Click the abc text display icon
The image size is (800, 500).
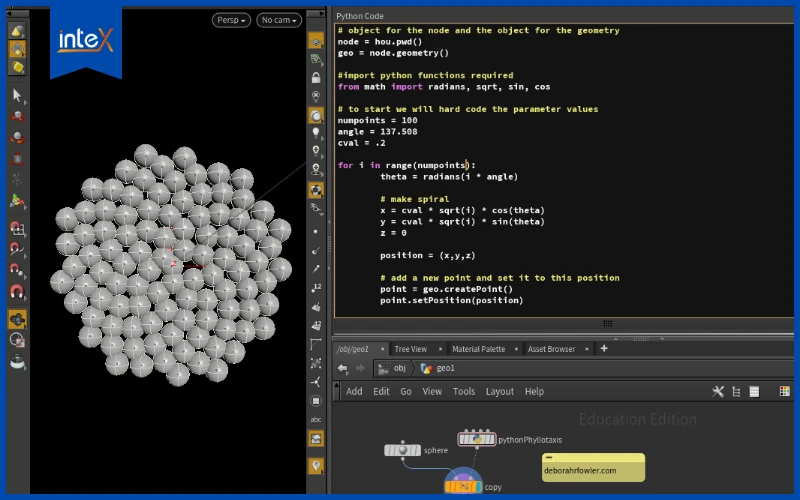[316, 419]
